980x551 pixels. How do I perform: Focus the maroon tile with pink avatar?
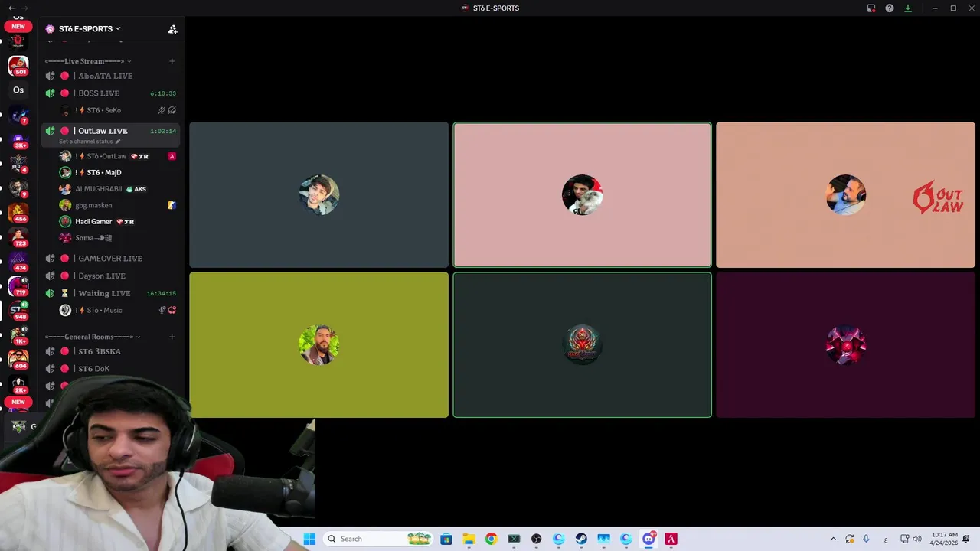[846, 345]
